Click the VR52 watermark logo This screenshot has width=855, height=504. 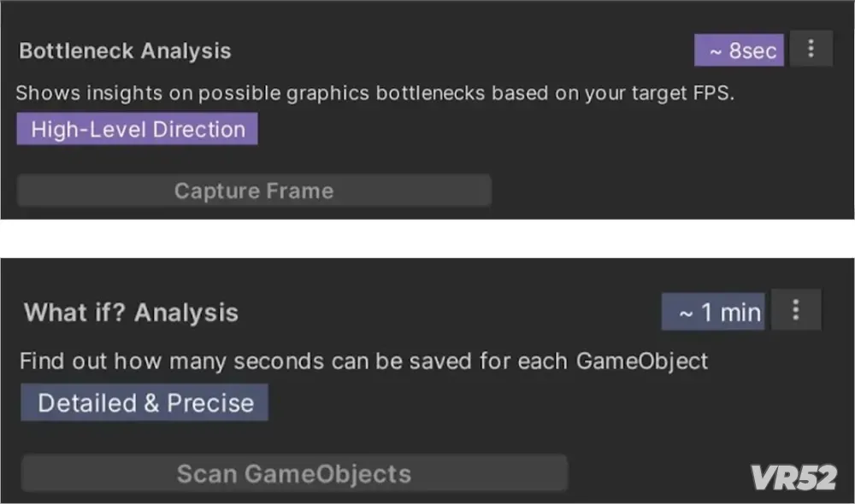(793, 477)
